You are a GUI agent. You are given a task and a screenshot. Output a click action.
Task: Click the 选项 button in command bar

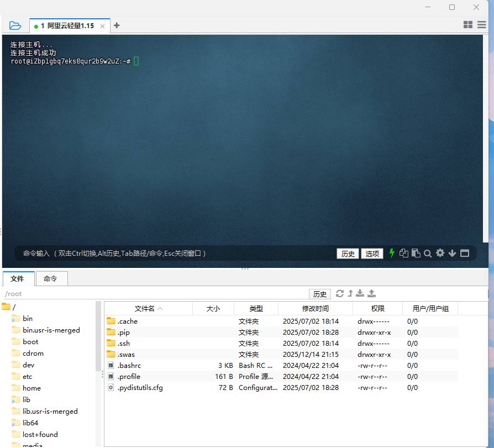[372, 254]
